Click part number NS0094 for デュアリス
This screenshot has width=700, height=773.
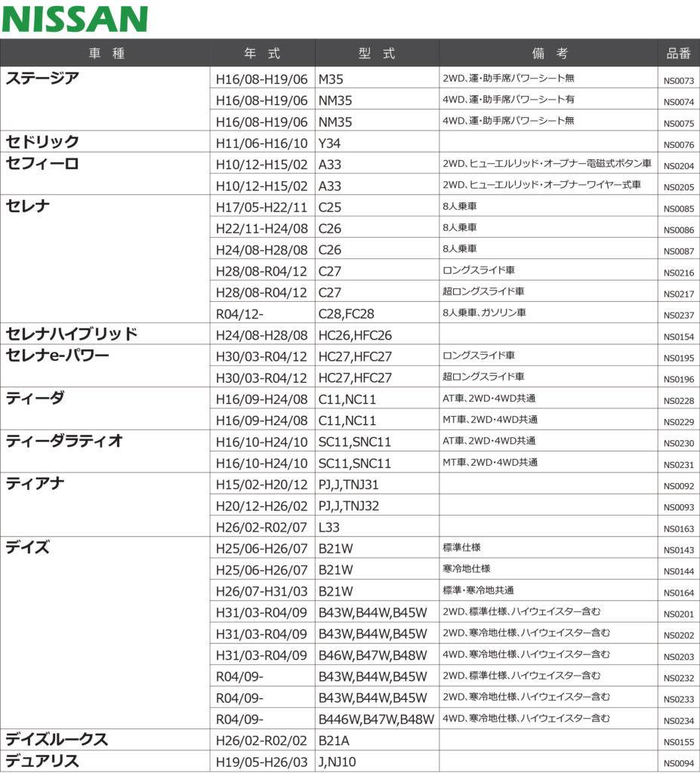tap(678, 764)
